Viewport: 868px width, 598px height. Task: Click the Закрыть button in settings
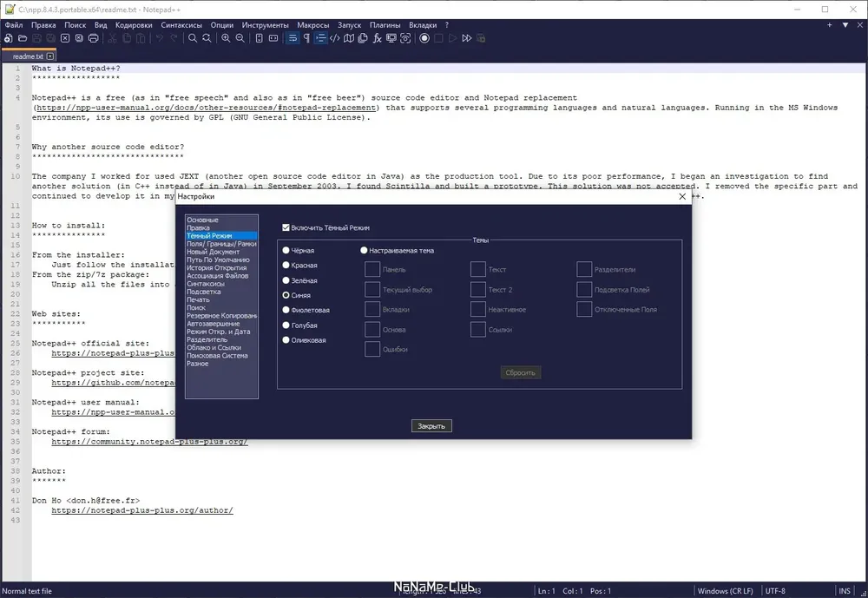point(431,426)
